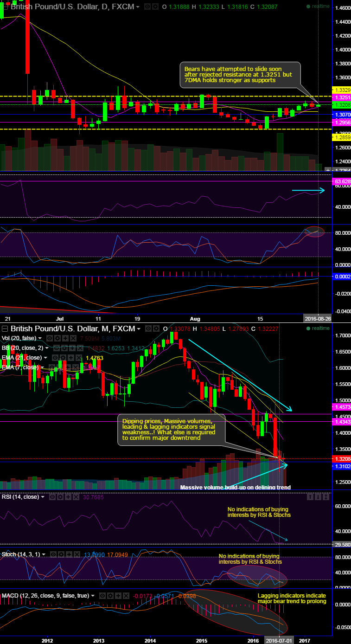Select the EMA 21 value 1.4763
Screen dimensions: 351x644
point(94,358)
